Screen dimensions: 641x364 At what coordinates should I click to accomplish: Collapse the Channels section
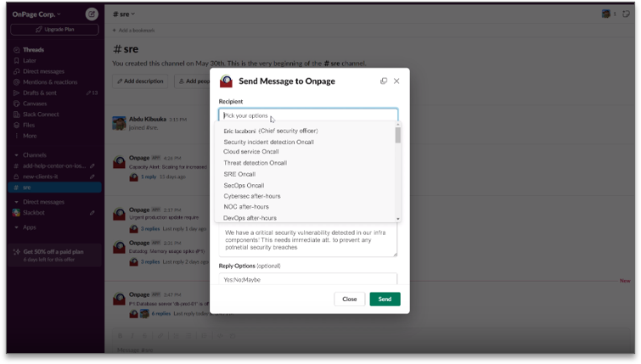[x=16, y=155]
